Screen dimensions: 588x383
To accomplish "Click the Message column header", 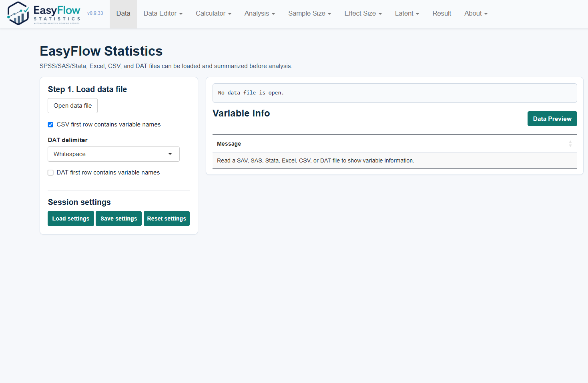I will pyautogui.click(x=395, y=144).
